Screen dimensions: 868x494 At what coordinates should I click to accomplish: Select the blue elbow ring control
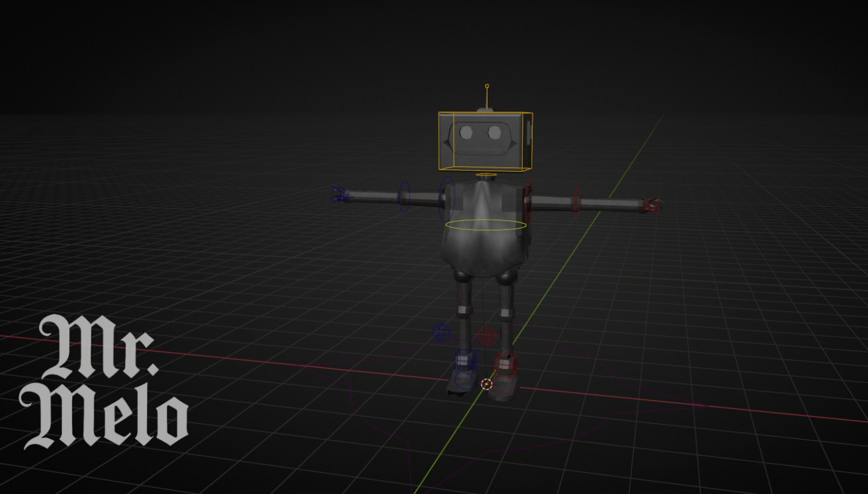(x=405, y=196)
